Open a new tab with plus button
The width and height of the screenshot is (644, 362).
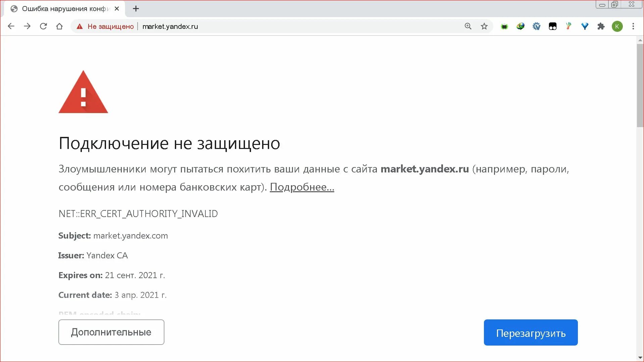(x=136, y=9)
